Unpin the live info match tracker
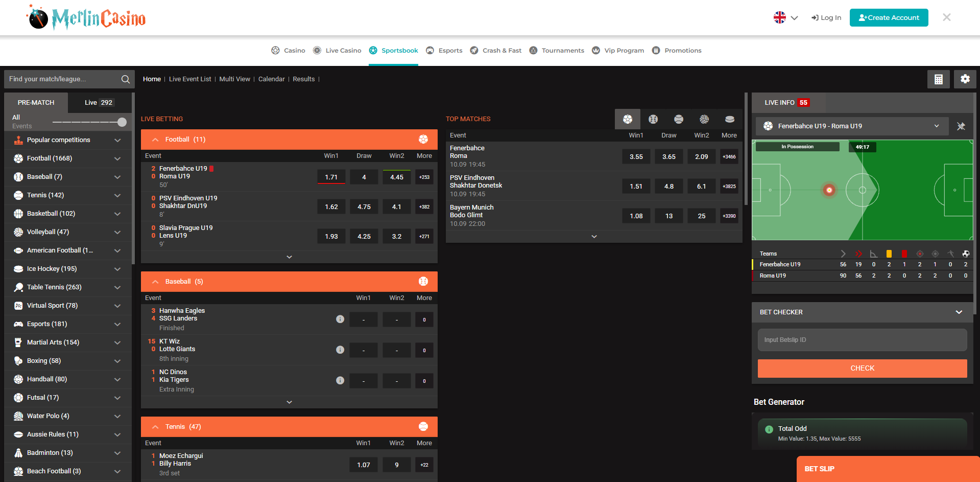Screen dimensions: 980x482 point(961,126)
